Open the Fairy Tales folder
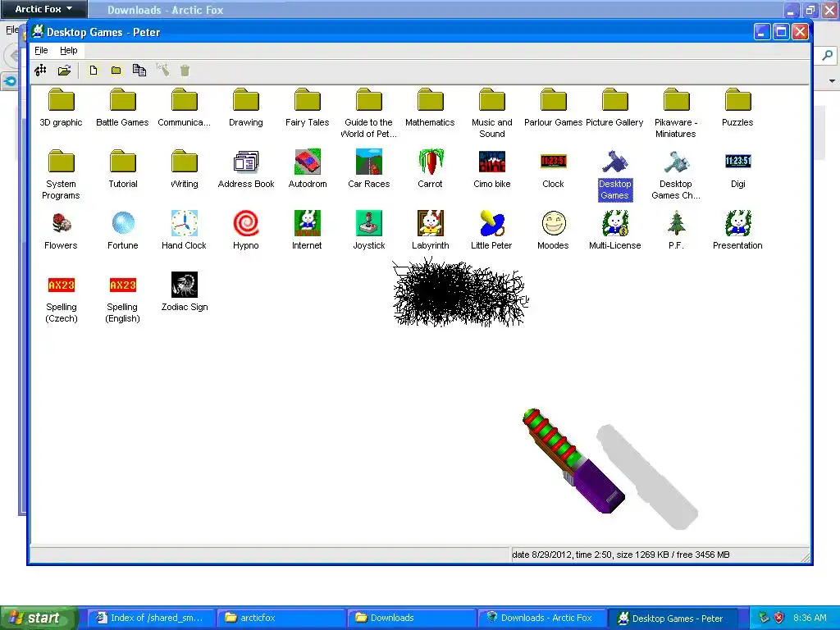Viewport: 840px width, 630px height. pos(308,101)
